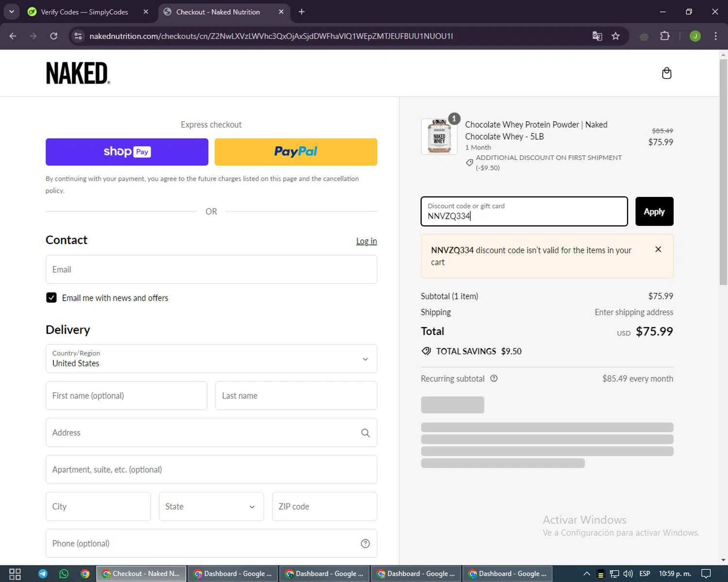
Task: Open the Chrome profile avatar
Action: coord(695,36)
